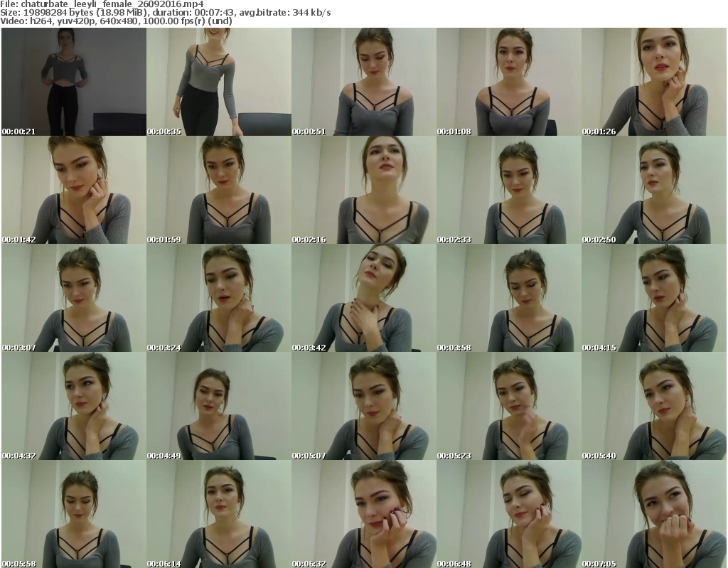Click the Size and duration info line

(165, 13)
